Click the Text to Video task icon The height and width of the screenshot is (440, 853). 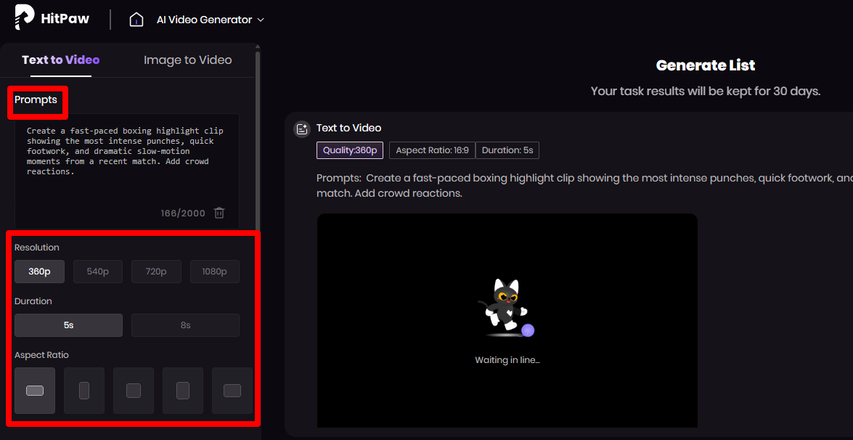coord(301,128)
